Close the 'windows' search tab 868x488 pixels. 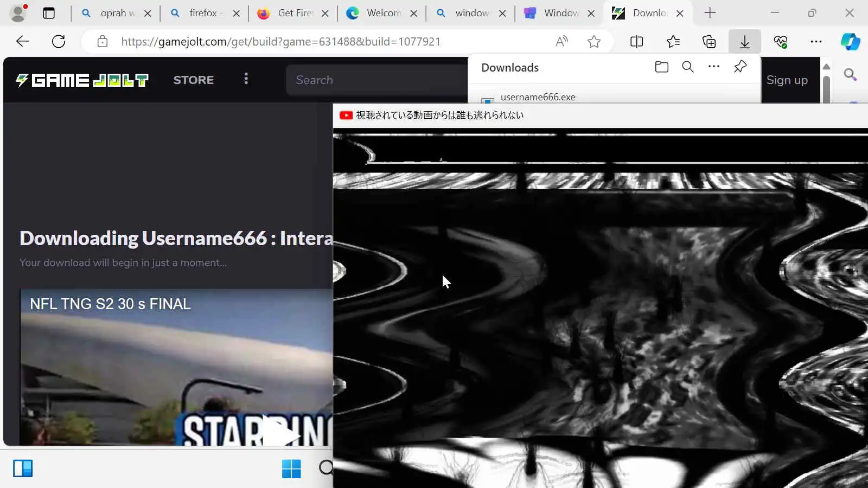coord(502,13)
